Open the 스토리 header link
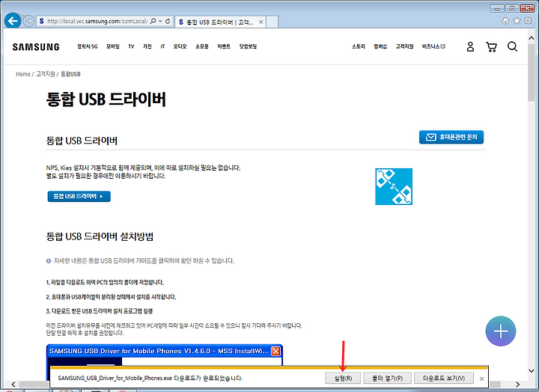Screen dimensions: 539x392 359,46
